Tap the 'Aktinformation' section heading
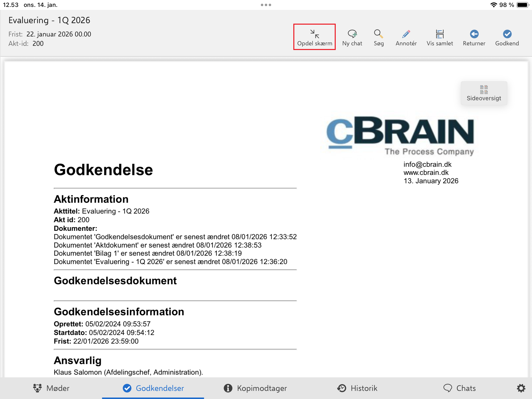Viewport: 532px width, 399px height. [91, 199]
